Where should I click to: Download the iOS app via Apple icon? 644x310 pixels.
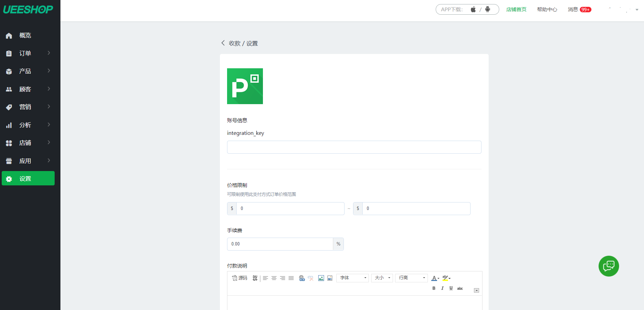pyautogui.click(x=473, y=9)
